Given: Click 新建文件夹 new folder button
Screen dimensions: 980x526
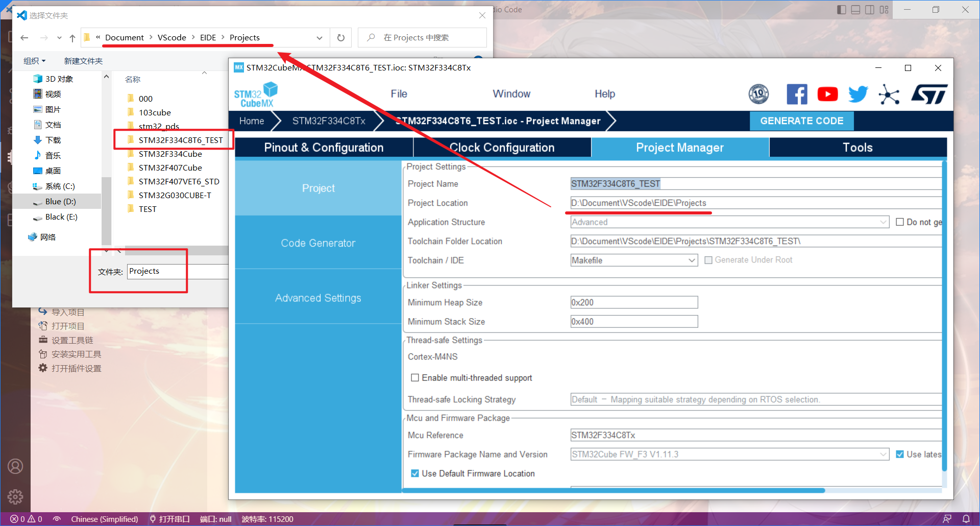Looking at the screenshot, I should (x=83, y=61).
